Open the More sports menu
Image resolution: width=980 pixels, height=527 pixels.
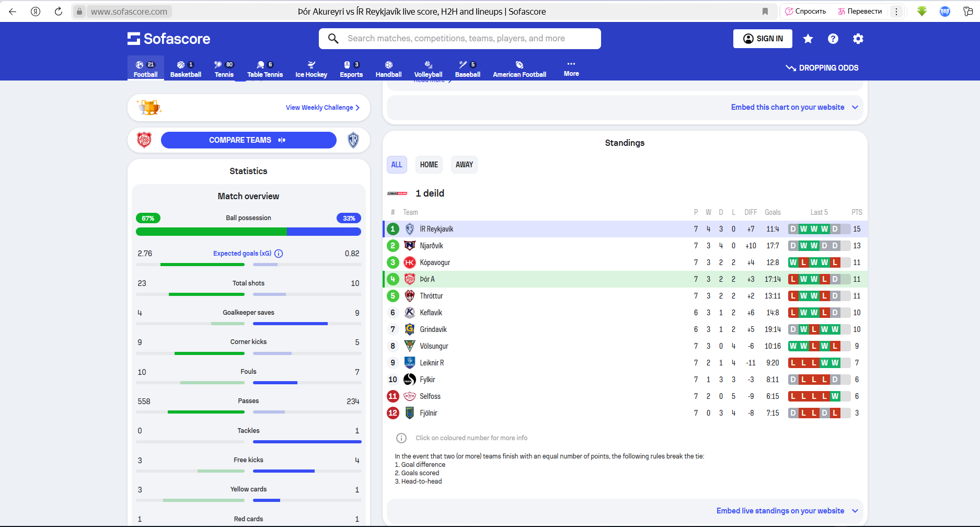coord(571,68)
